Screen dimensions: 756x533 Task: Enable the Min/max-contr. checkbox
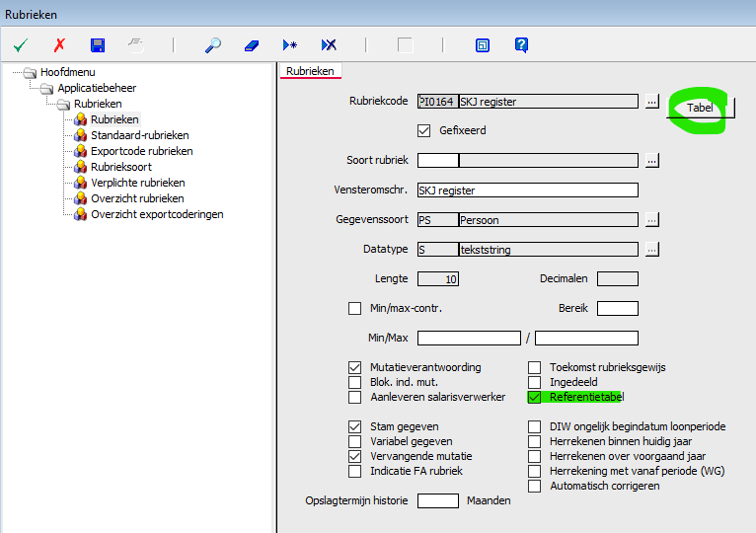tap(355, 309)
